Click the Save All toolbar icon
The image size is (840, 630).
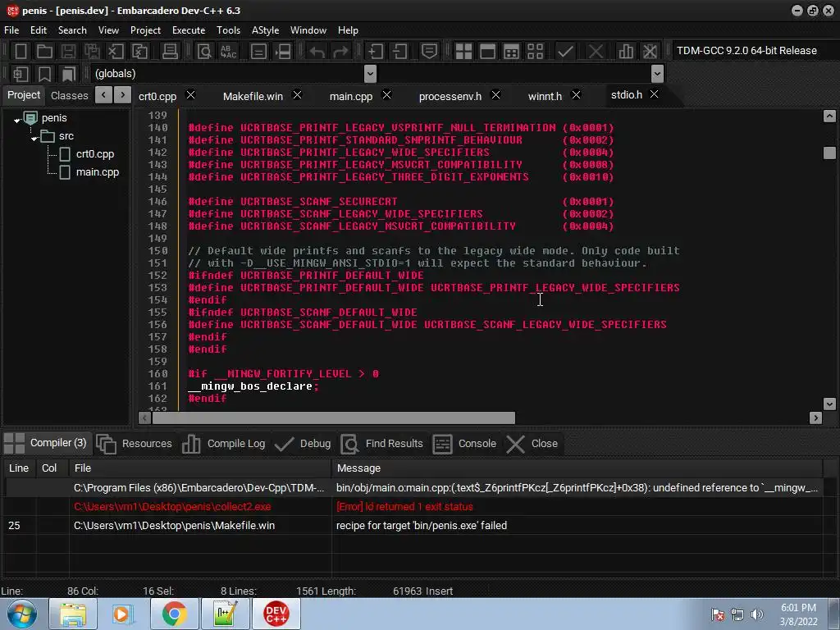tap(92, 52)
